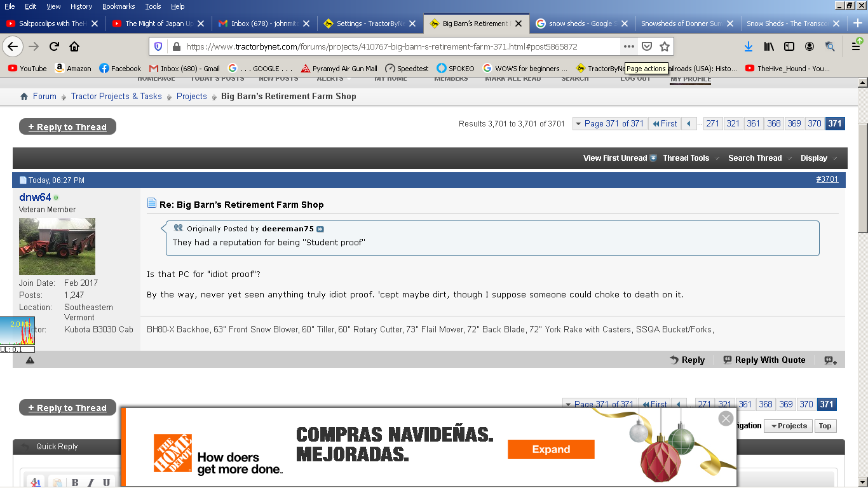Screen dimensions: 868x488
Task: Toggle bold formatting in Quick Reply editor
Action: [x=75, y=482]
